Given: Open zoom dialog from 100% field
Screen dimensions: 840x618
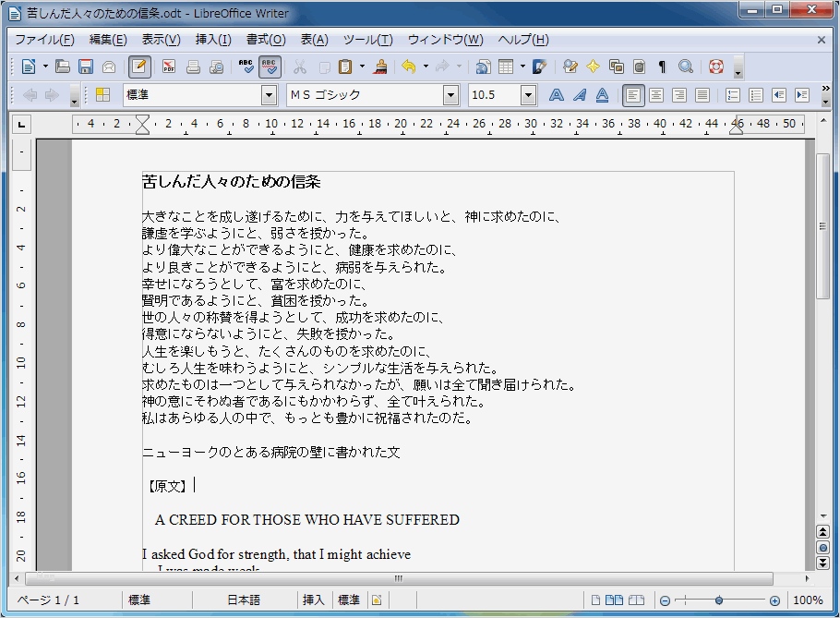Looking at the screenshot, I should (x=808, y=600).
